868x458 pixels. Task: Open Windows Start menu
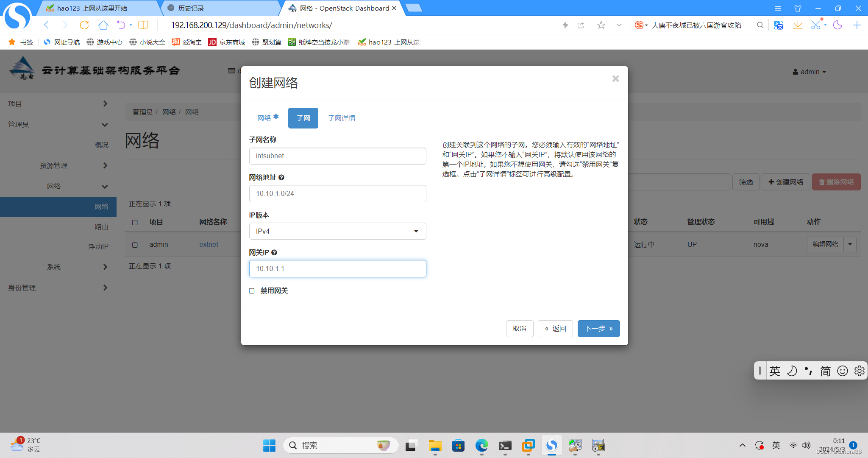269,445
